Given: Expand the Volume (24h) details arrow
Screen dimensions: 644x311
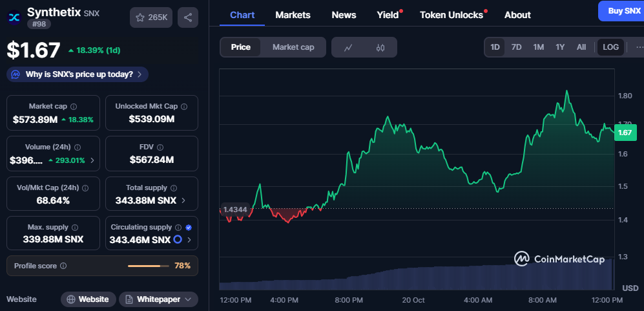Looking at the screenshot, I should [x=92, y=160].
